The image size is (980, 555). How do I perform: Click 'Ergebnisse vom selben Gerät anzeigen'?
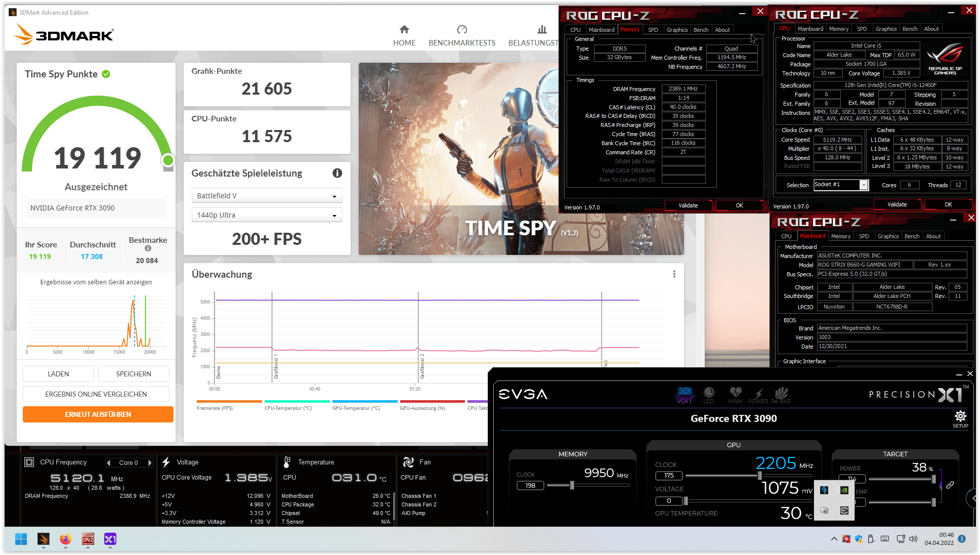pyautogui.click(x=96, y=282)
